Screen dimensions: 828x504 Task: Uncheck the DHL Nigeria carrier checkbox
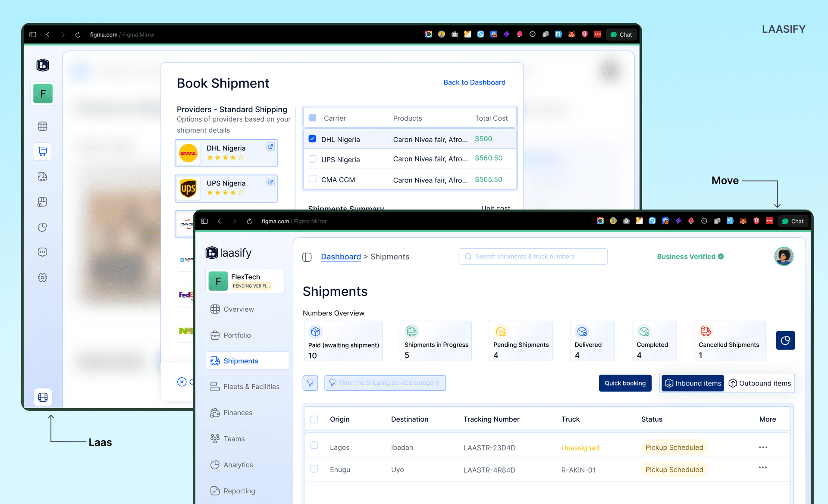coord(313,139)
